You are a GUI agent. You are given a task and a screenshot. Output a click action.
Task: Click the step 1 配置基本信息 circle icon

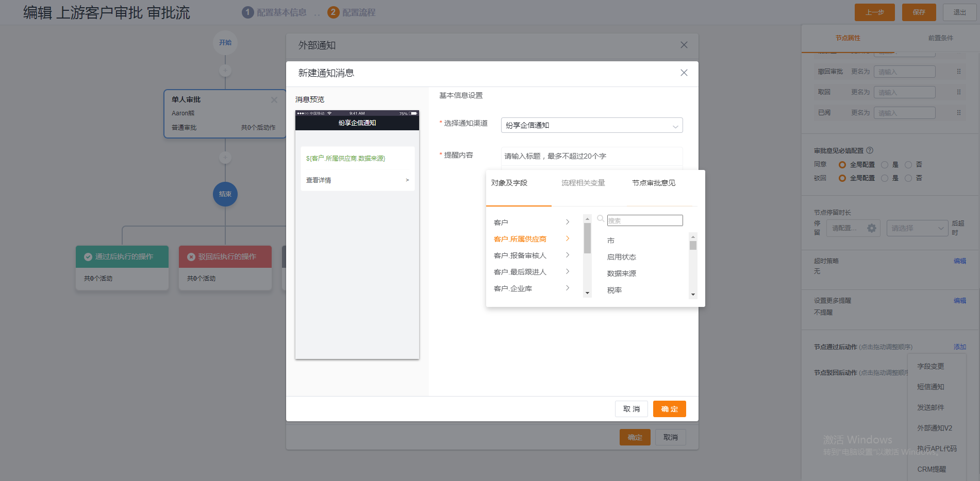coord(248,12)
